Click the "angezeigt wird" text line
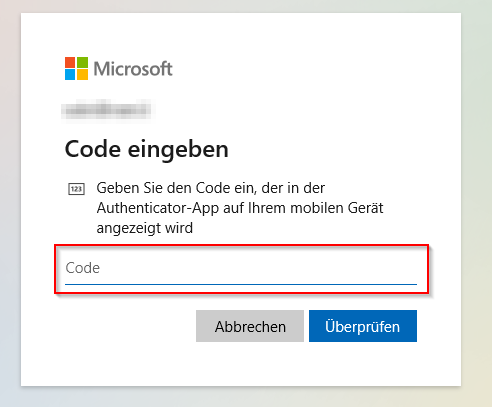The width and height of the screenshot is (492, 407). pyautogui.click(x=145, y=228)
